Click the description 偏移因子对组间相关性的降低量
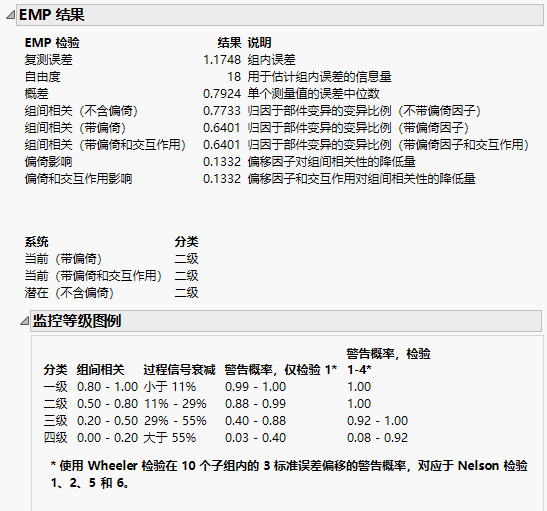The width and height of the screenshot is (547, 511). point(331,161)
